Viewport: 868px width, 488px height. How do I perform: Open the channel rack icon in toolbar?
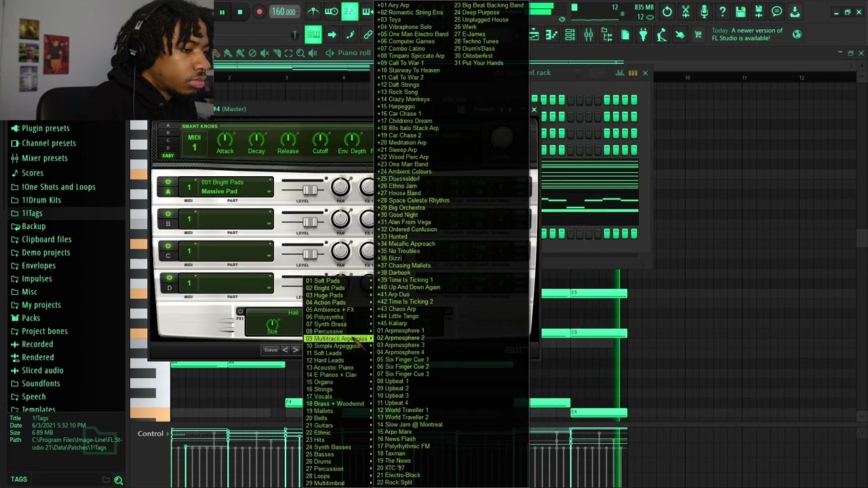[x=570, y=35]
